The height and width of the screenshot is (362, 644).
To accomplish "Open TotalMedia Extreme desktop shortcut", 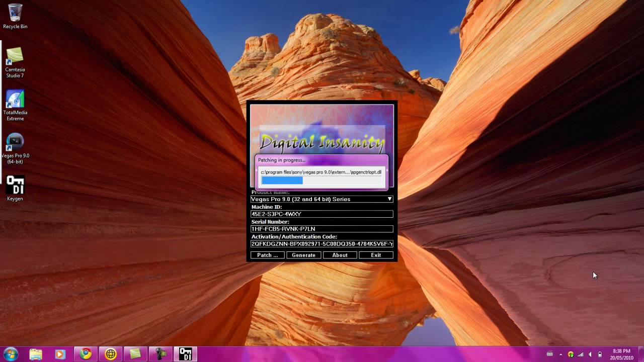I will point(15,106).
